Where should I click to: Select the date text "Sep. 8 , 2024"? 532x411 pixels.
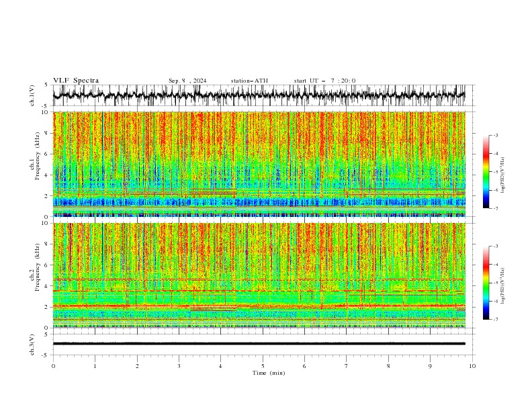click(187, 81)
